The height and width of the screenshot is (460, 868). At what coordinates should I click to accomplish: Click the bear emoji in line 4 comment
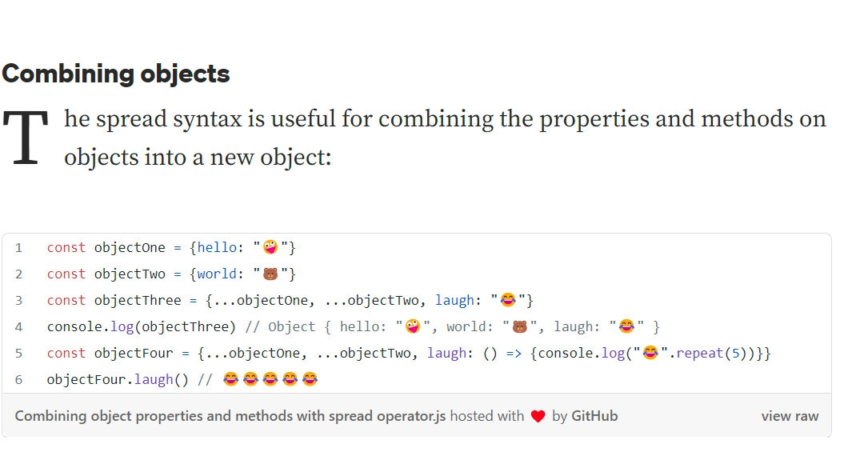click(520, 326)
